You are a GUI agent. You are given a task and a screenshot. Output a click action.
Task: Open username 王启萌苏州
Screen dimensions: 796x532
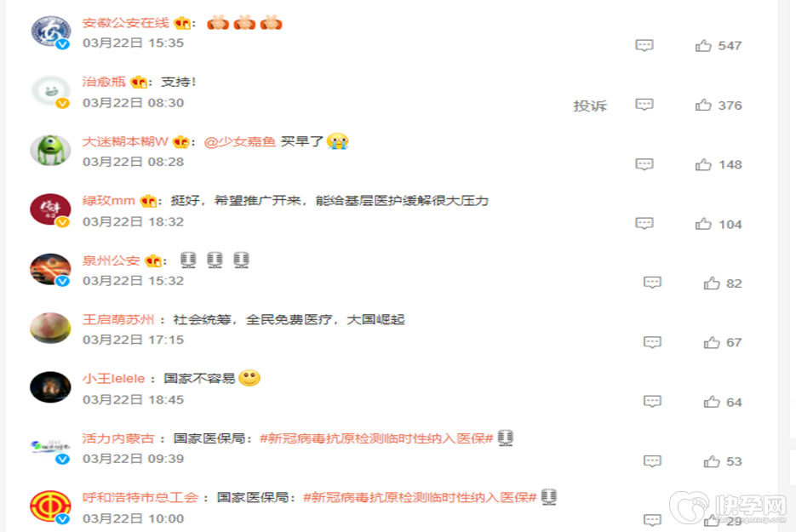tap(118, 320)
